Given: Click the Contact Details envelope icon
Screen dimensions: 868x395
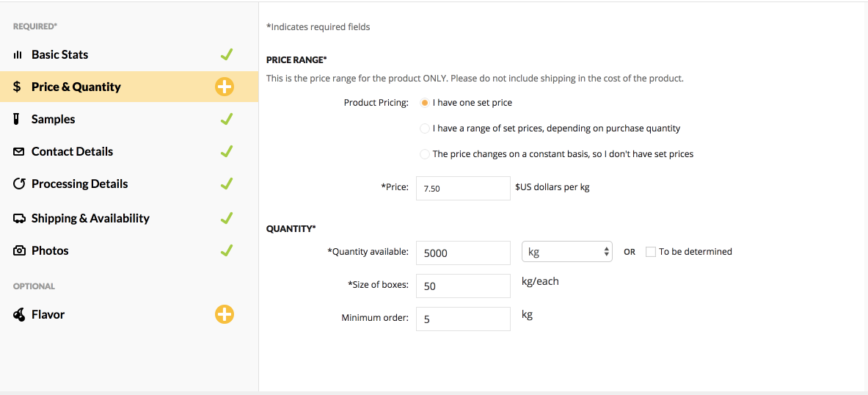Looking at the screenshot, I should (19, 151).
